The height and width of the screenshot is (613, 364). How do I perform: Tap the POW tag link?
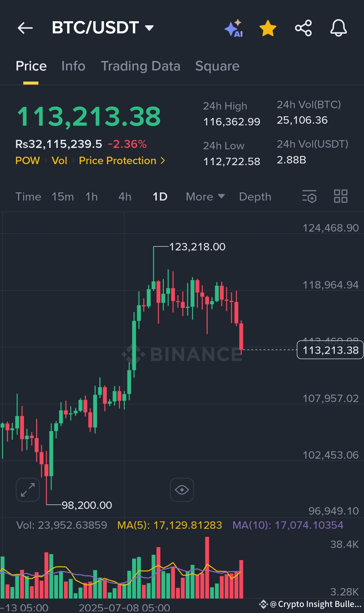point(28,161)
